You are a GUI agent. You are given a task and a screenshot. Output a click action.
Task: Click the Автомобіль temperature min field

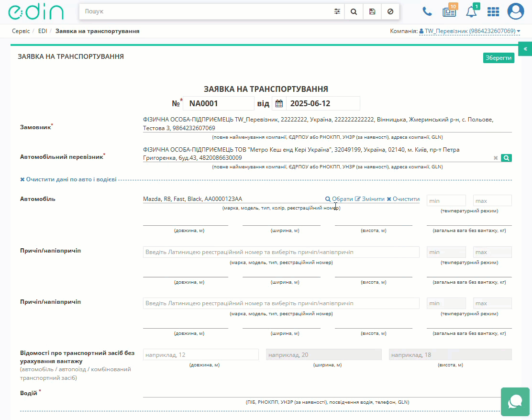446,201
